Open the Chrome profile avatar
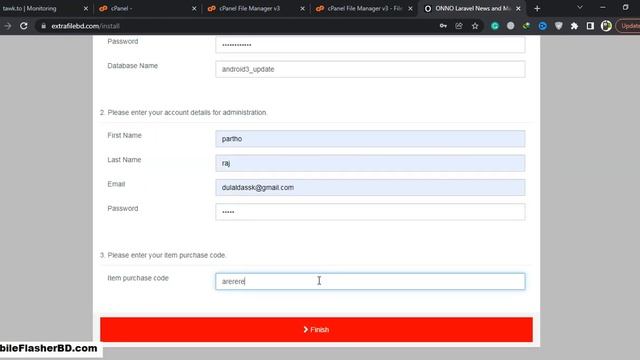Screen dimensions: 640x360 coord(606,26)
